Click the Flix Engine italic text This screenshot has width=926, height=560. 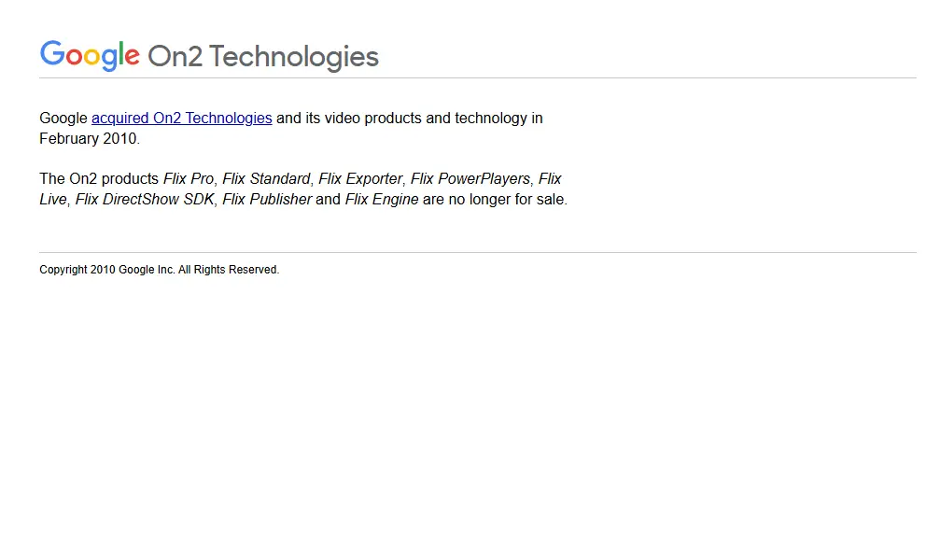[382, 200]
